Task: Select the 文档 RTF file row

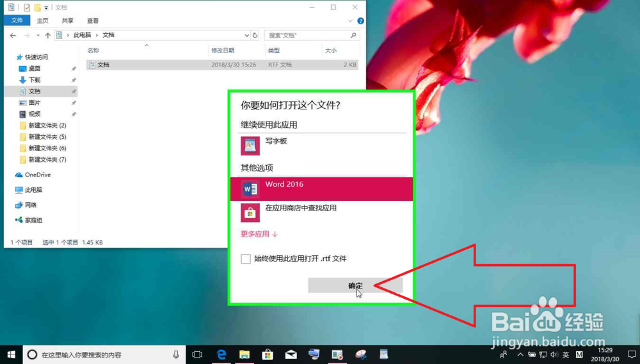Action: [x=222, y=65]
